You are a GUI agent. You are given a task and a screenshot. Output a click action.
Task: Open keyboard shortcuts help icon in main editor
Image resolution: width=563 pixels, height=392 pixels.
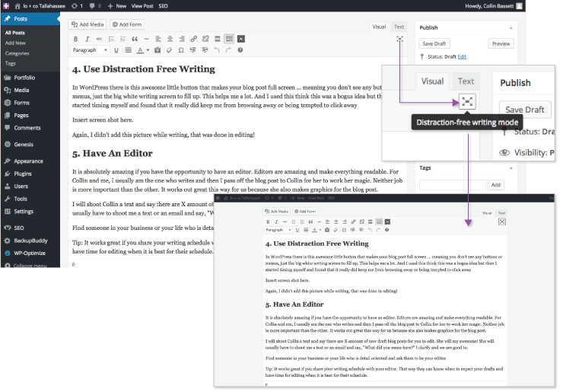240,50
